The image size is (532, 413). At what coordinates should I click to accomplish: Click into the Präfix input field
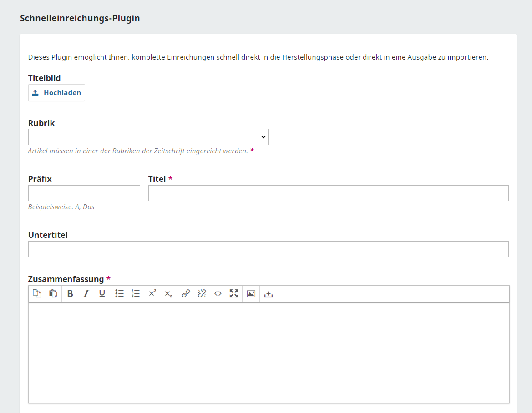click(84, 193)
